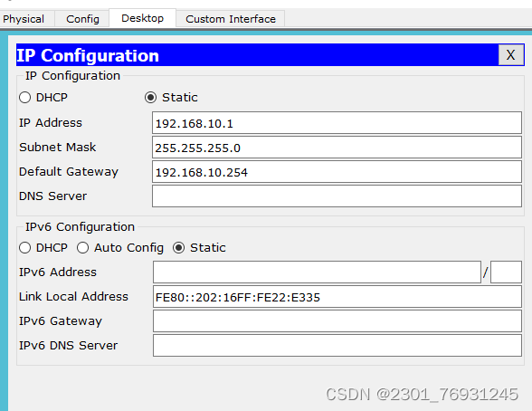The image size is (532, 411).
Task: Select the IPv4 Static radio button
Action: click(x=150, y=98)
